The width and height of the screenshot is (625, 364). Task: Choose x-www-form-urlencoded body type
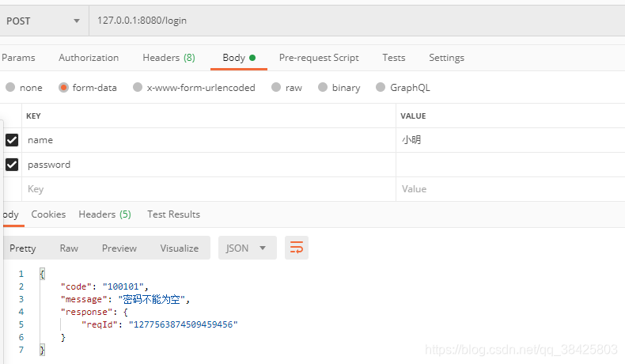pyautogui.click(x=194, y=87)
